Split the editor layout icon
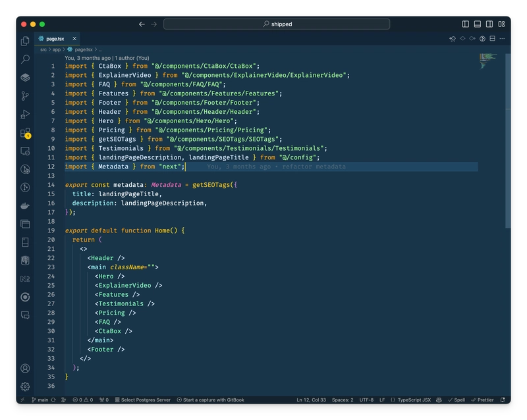The width and height of the screenshot is (527, 420). pyautogui.click(x=492, y=39)
